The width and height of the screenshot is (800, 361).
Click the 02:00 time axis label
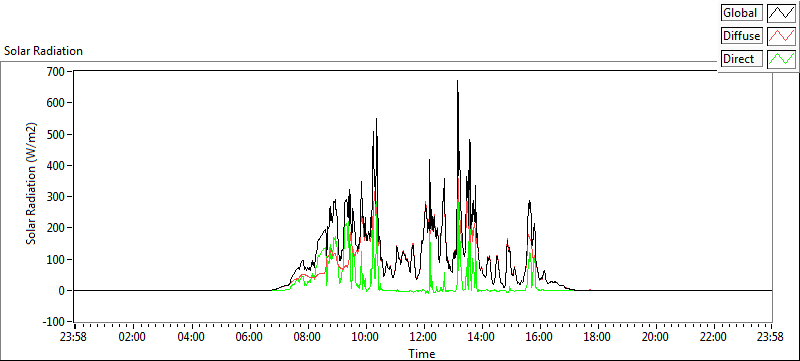point(133,337)
